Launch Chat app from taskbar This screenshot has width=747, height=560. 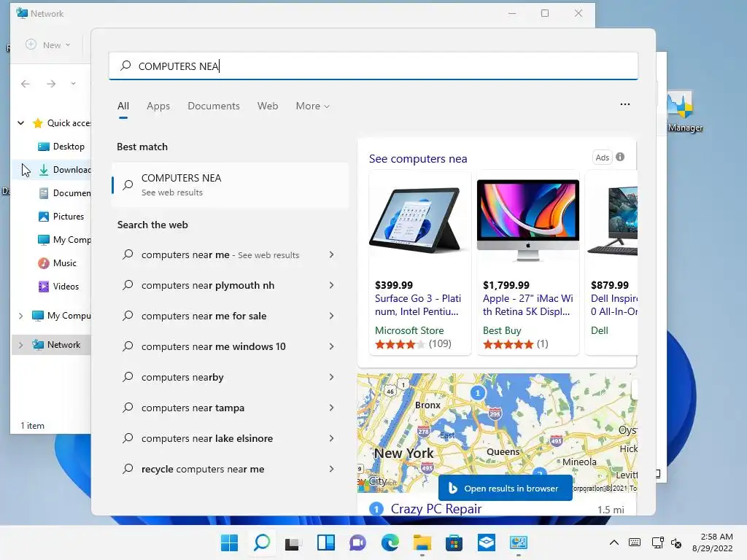[x=357, y=542]
